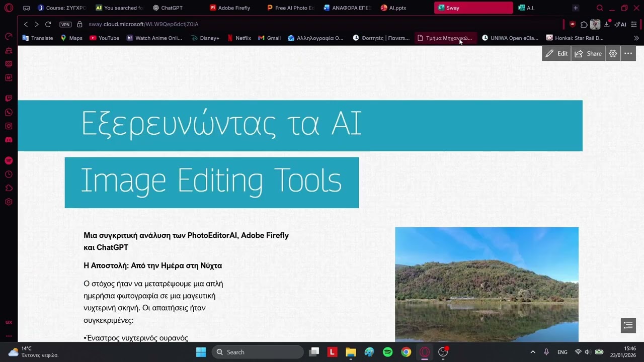
Task: Click the taskbar Search box
Action: pyautogui.click(x=257, y=352)
